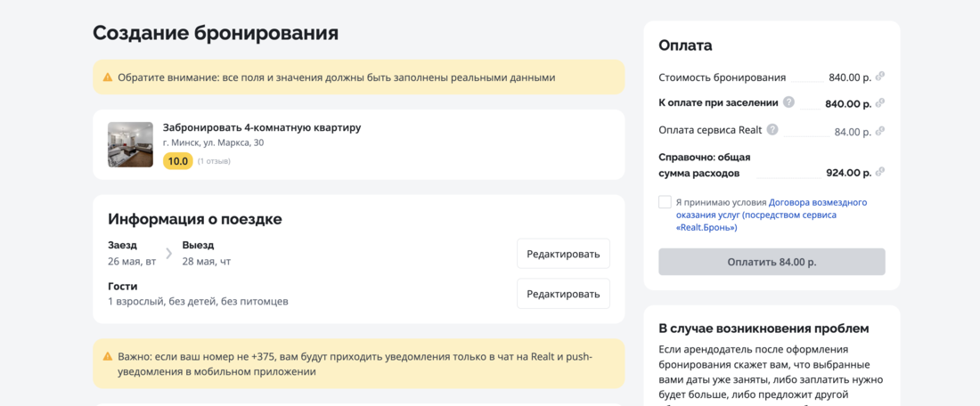Click the coin icon on Оплата сервиса Realt row

point(880,131)
